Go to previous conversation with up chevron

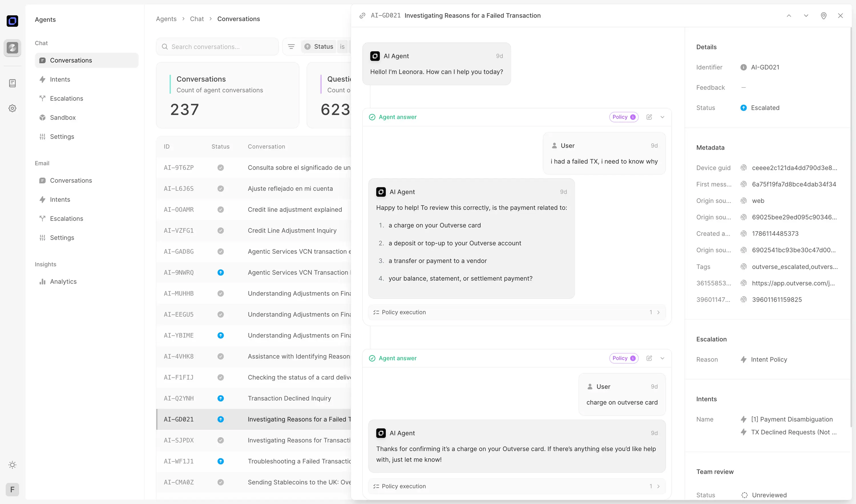pos(789,16)
